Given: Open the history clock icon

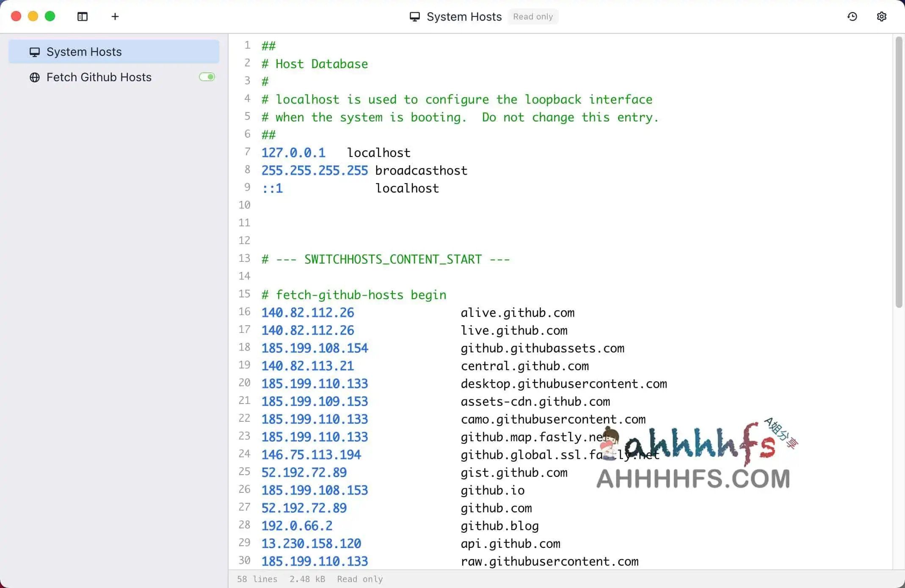Looking at the screenshot, I should click(x=852, y=16).
